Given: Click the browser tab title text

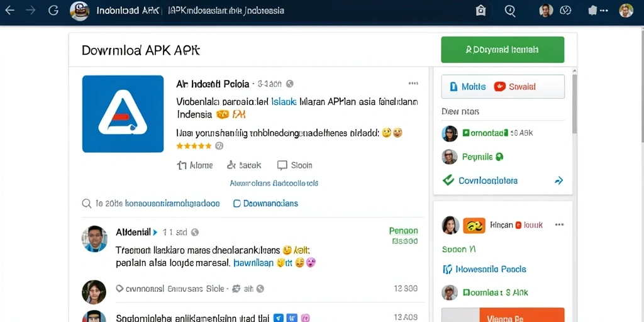Looking at the screenshot, I should point(190,10).
